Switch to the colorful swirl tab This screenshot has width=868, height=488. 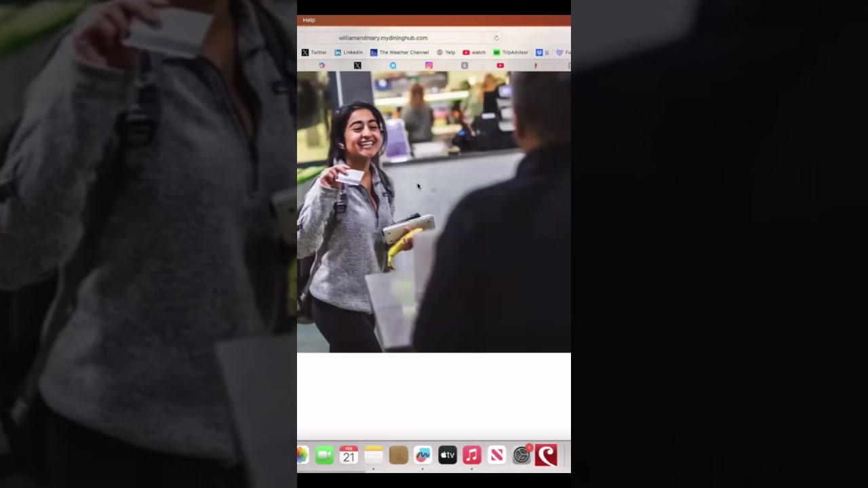322,66
